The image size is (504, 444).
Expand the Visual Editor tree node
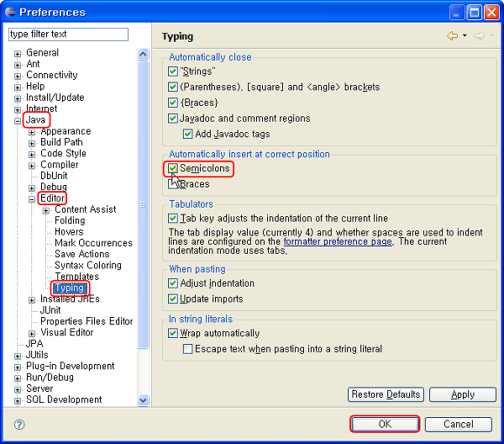[x=32, y=334]
